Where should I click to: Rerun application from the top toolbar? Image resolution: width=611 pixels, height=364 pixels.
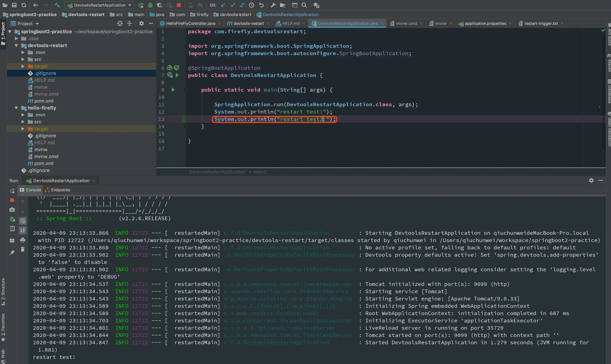coord(141,5)
